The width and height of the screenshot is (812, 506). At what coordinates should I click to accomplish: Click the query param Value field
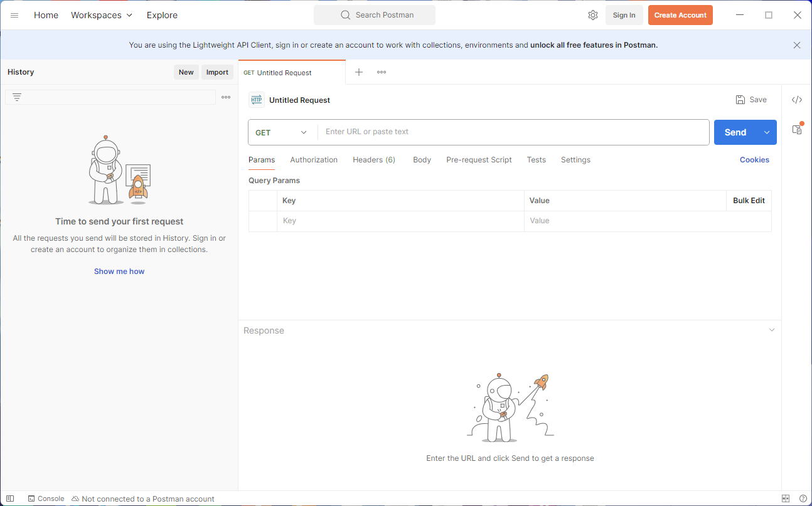648,221
